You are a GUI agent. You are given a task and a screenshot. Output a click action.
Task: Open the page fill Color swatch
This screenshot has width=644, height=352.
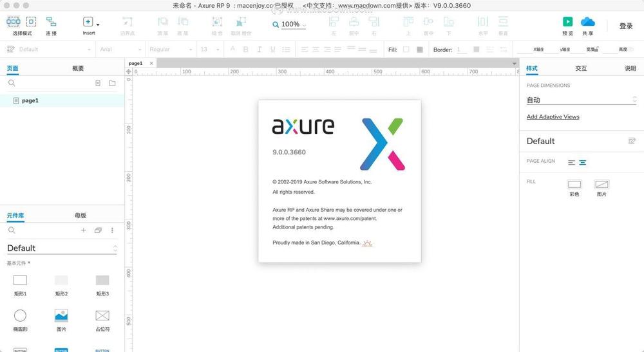[x=574, y=184]
